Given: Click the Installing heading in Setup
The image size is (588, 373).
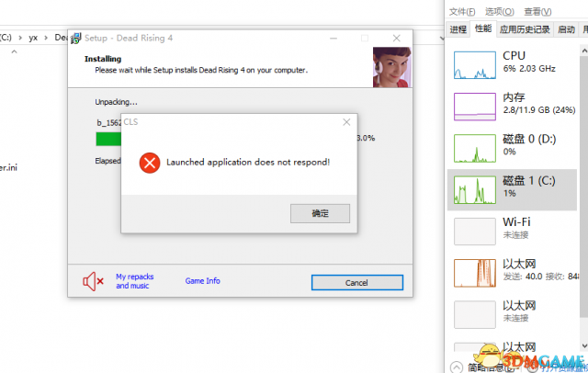Looking at the screenshot, I should click(103, 59).
